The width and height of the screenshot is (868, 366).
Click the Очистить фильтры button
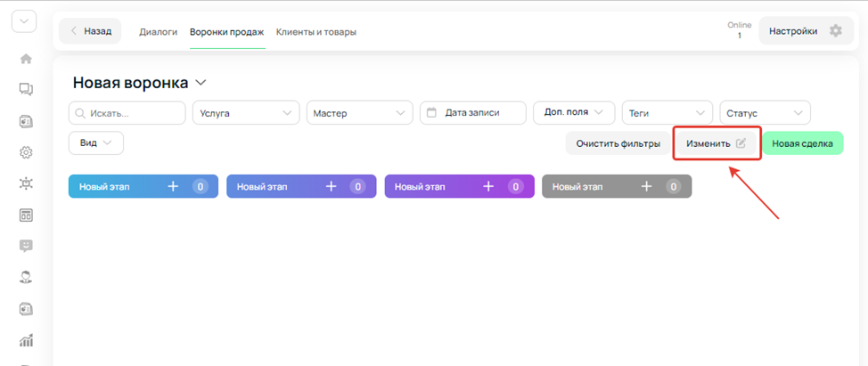(618, 143)
